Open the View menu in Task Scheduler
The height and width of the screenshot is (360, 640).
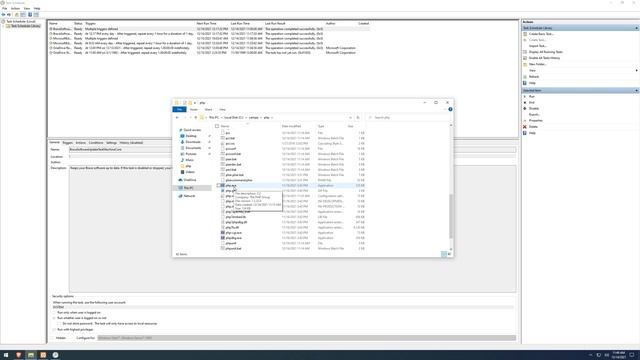click(x=27, y=8)
